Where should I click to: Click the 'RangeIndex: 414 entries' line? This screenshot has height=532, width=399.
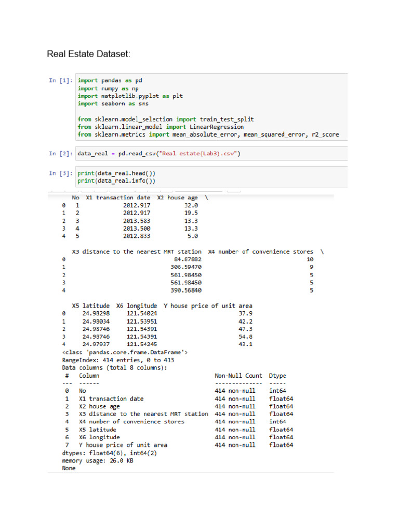118,360
